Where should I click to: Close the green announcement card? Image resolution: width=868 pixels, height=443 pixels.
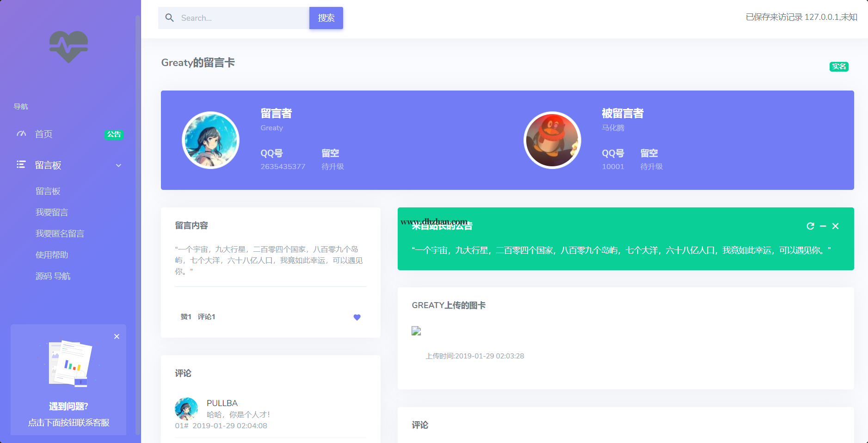tap(835, 226)
